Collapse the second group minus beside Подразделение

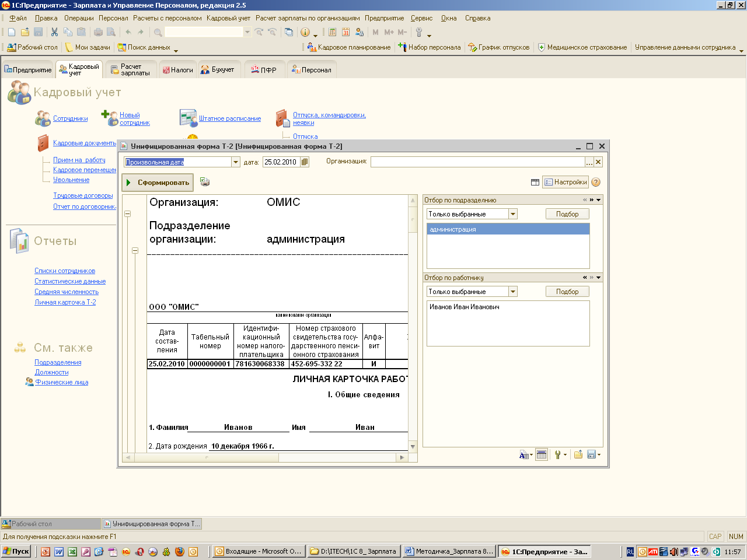click(135, 251)
